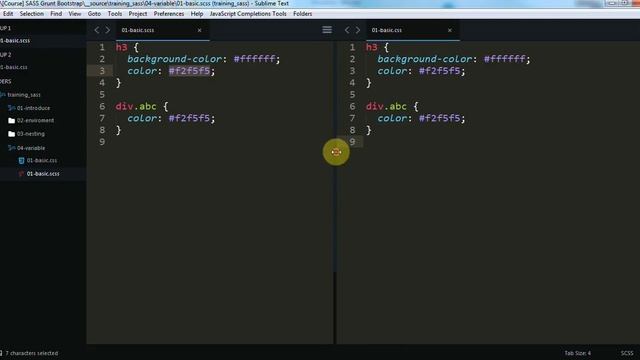The image size is (640, 360).
Task: Click 'h3' selector in right css pane
Action: [372, 47]
